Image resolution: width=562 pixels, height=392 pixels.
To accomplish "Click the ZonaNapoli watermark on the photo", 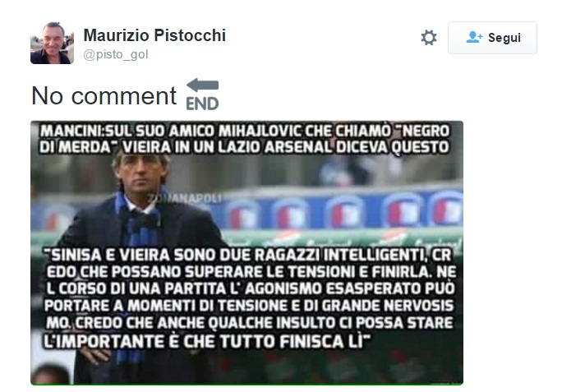I will coord(184,198).
